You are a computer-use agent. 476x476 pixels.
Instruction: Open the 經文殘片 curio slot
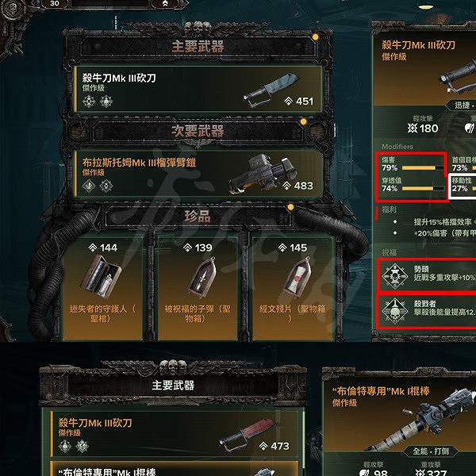point(292,289)
